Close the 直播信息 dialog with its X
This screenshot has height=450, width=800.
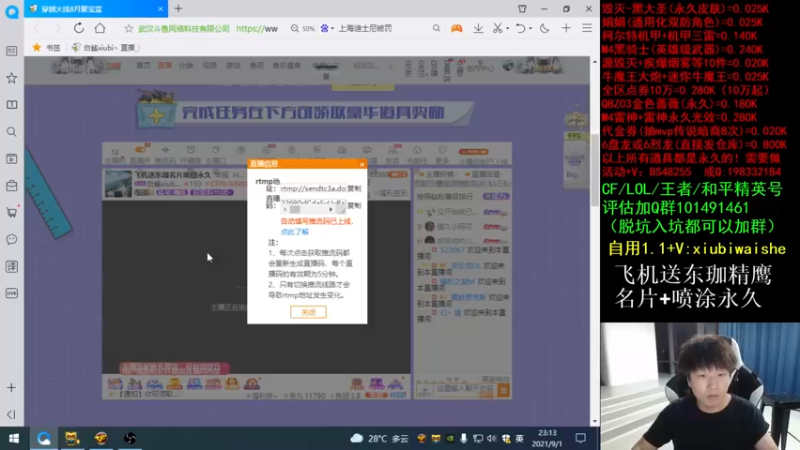[x=362, y=164]
